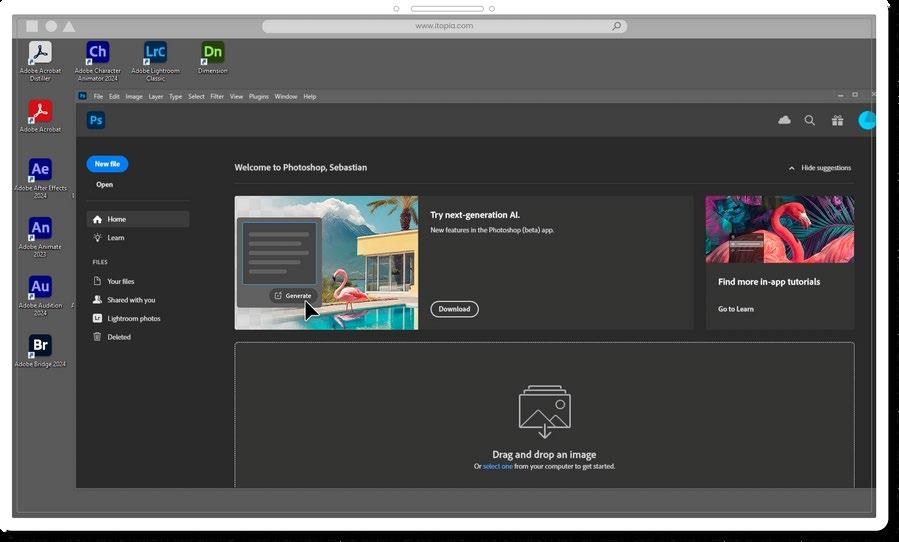Open the user profile avatar
This screenshot has height=542, width=899.
coord(866,120)
